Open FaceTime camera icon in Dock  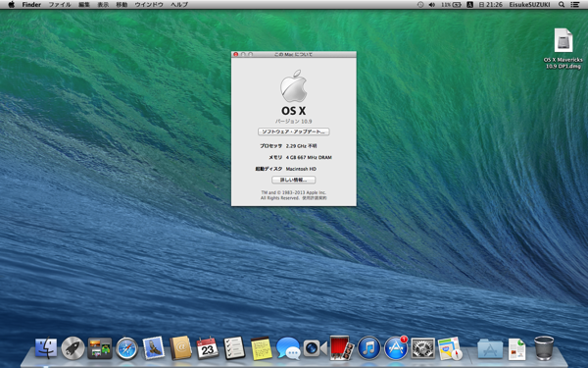coord(315,348)
